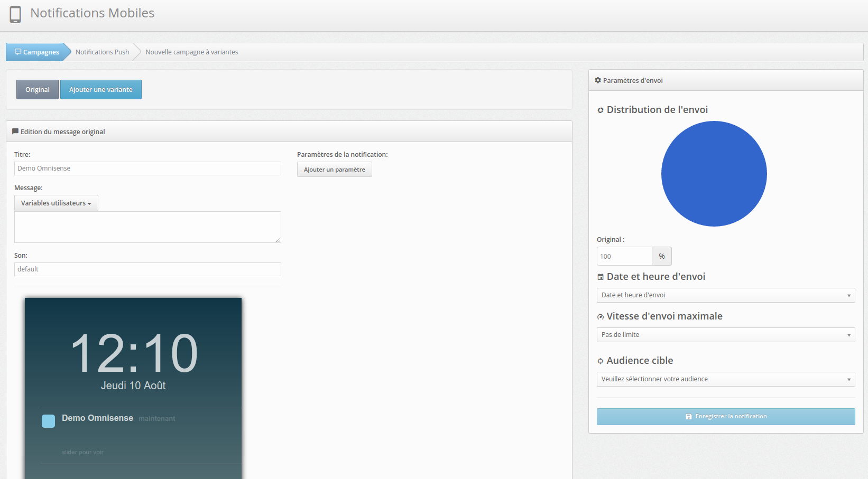Click Ajouter une variante button
Image resolution: width=868 pixels, height=479 pixels.
[x=101, y=90]
